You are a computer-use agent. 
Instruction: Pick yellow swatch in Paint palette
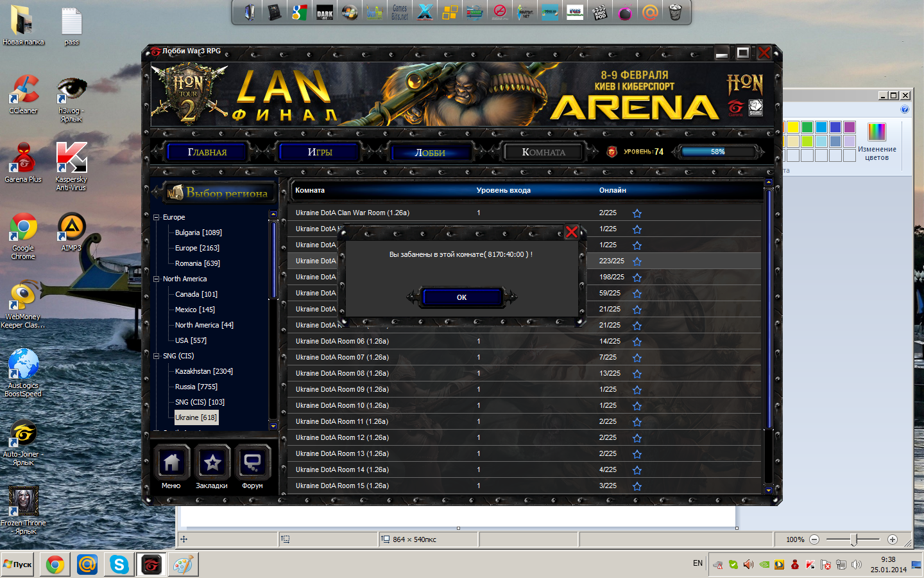(x=793, y=127)
